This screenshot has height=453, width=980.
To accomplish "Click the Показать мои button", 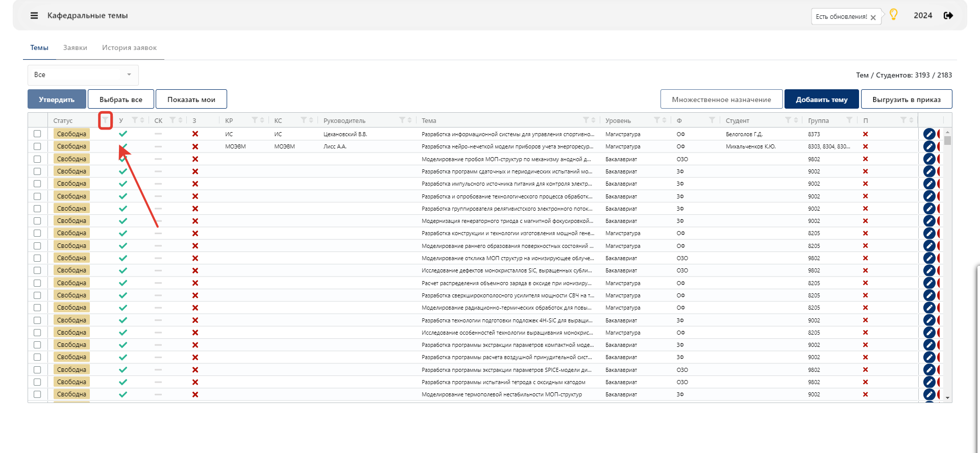I will [x=191, y=99].
